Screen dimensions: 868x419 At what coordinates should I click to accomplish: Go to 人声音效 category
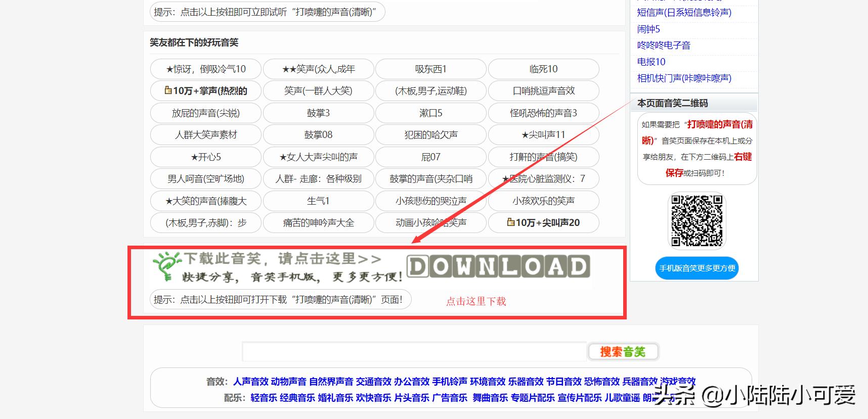250,382
